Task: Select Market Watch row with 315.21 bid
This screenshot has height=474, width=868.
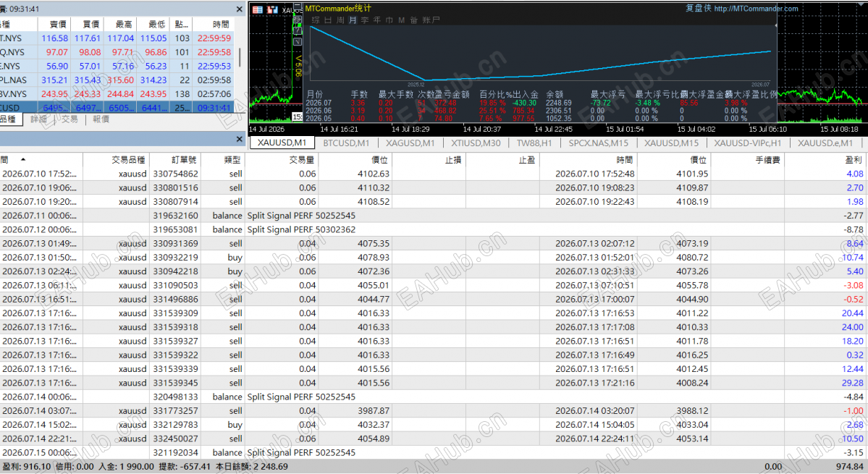Action: click(117, 80)
